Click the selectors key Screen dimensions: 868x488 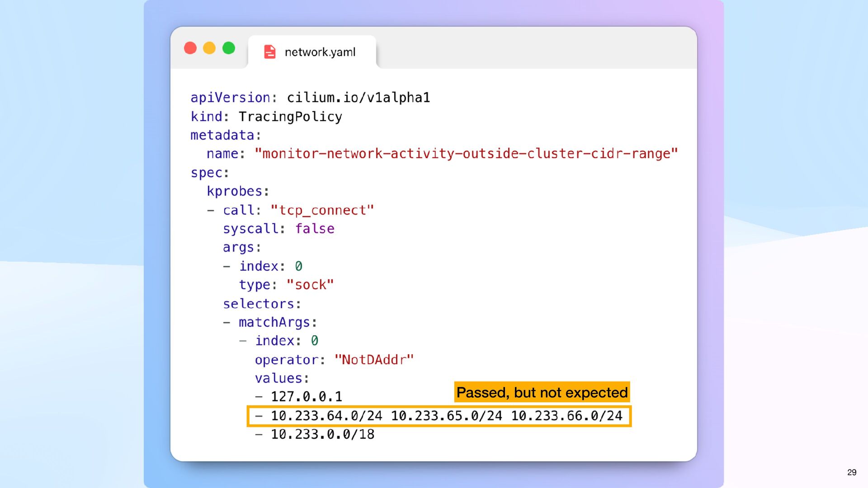pos(259,304)
